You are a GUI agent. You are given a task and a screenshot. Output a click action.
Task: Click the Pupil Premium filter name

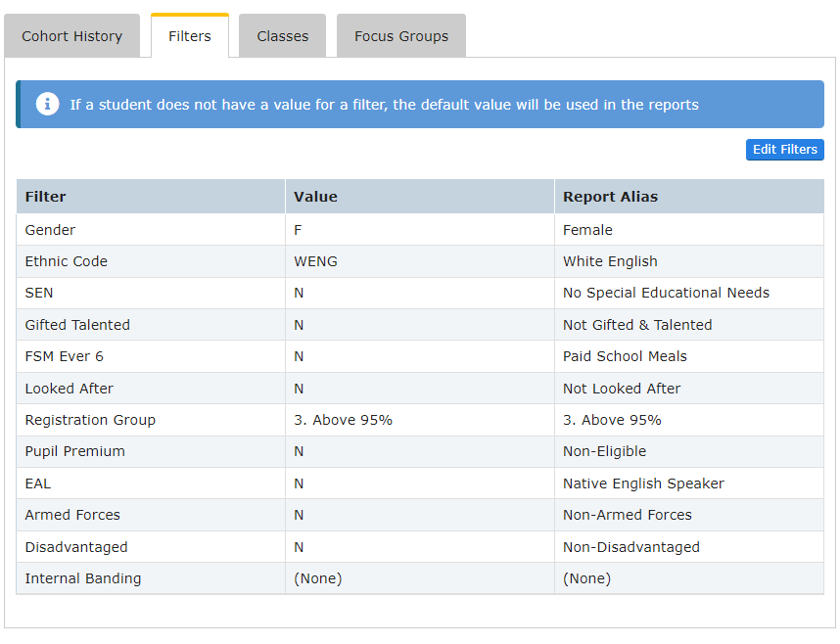[x=74, y=451]
